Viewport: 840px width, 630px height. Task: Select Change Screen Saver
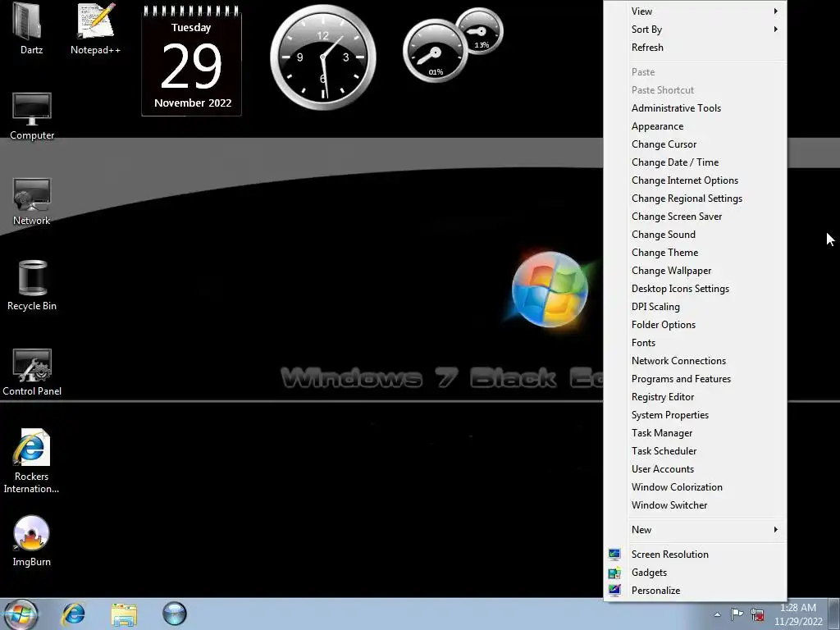[x=696, y=217]
